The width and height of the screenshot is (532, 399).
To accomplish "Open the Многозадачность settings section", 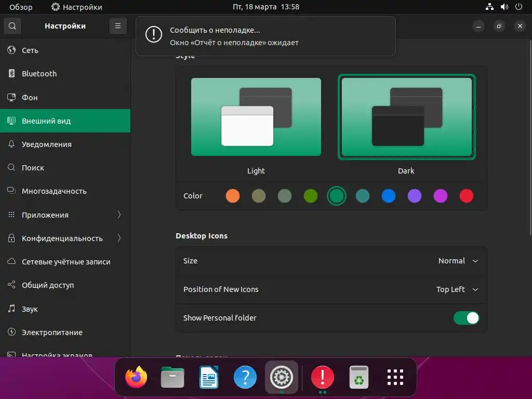I will [65, 191].
